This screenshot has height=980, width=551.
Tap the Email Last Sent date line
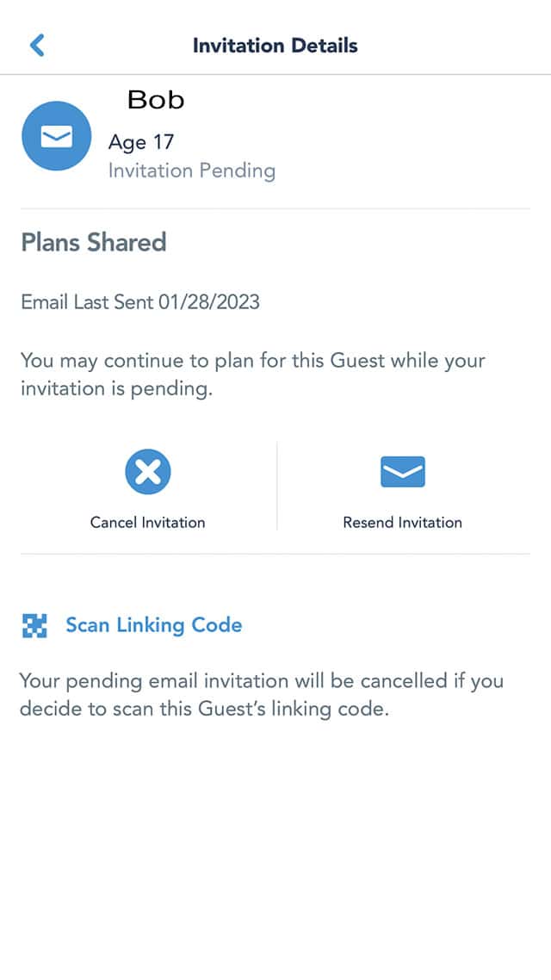[140, 302]
